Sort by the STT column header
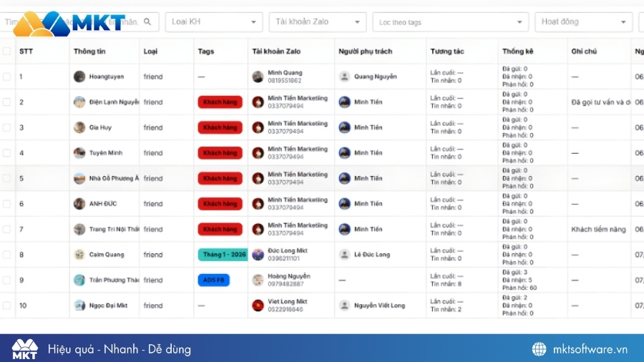This screenshot has height=362, width=644. click(x=26, y=52)
